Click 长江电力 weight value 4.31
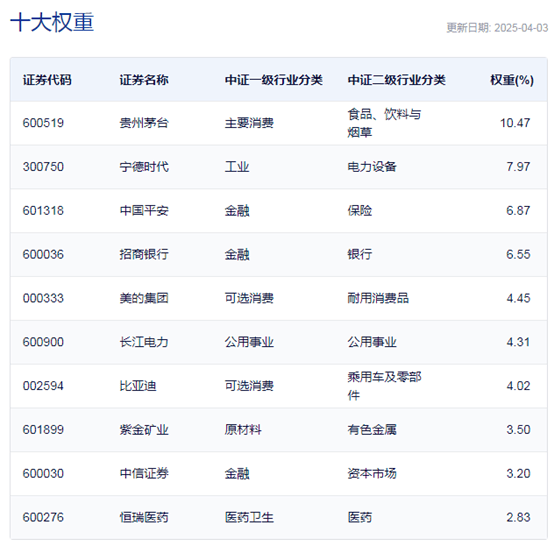This screenshot has height=546, width=554. pos(518,342)
